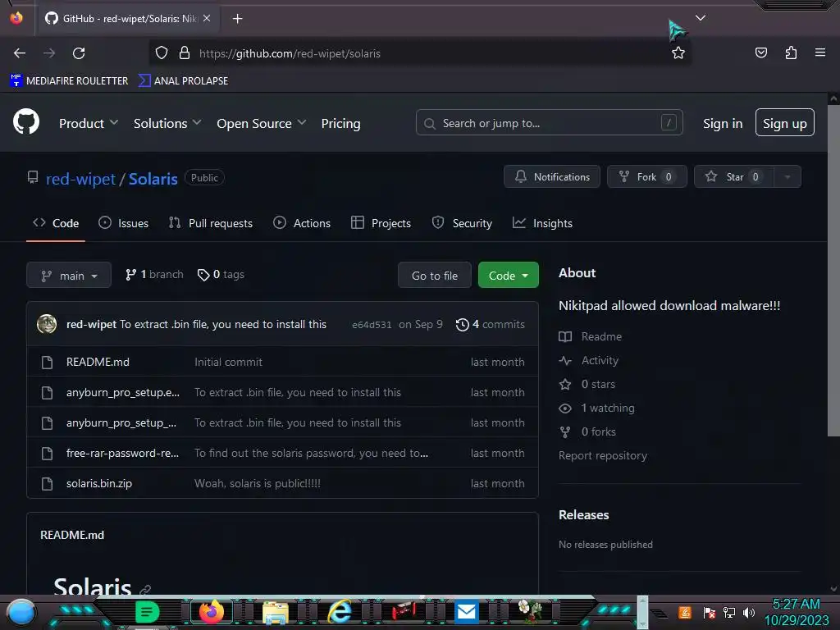Switch to the Insights tab
Screen dimensions: 840x630
542,223
